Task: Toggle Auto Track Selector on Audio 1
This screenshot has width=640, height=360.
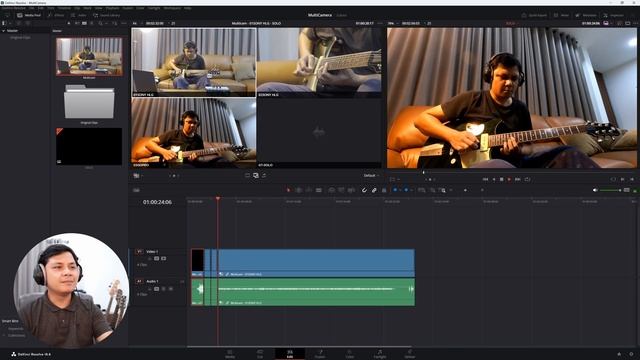Action: click(156, 289)
